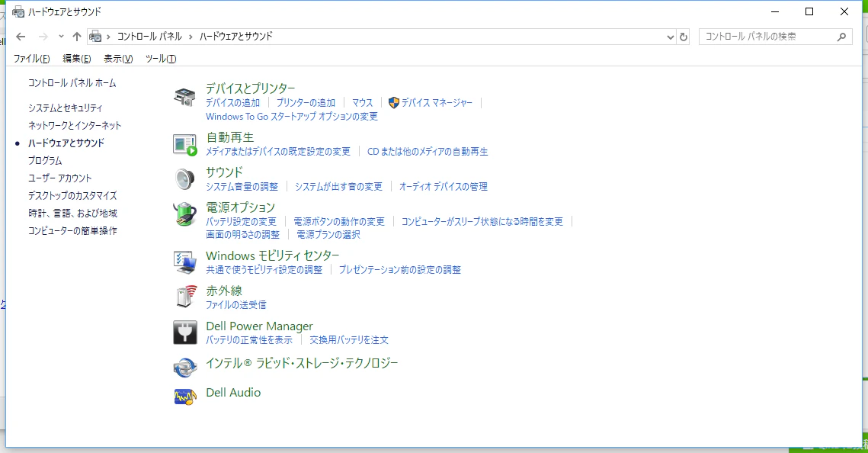Open the 電源オプション heading
Image resolution: width=868 pixels, height=453 pixels.
240,207
